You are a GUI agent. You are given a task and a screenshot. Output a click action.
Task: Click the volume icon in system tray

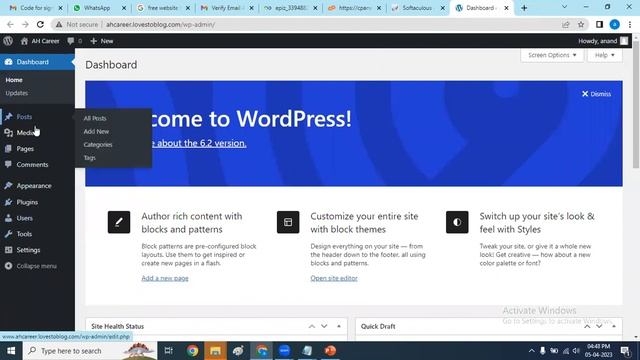(x=576, y=351)
